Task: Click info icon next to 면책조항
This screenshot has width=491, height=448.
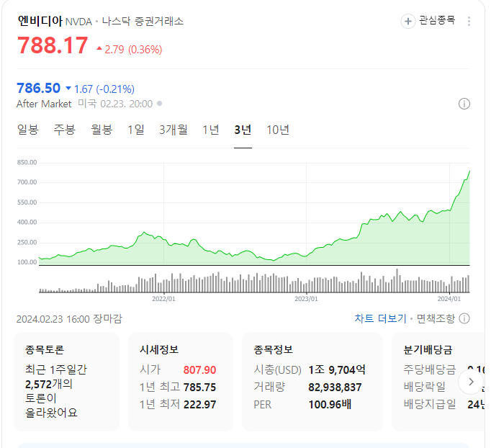Action: pos(464,318)
